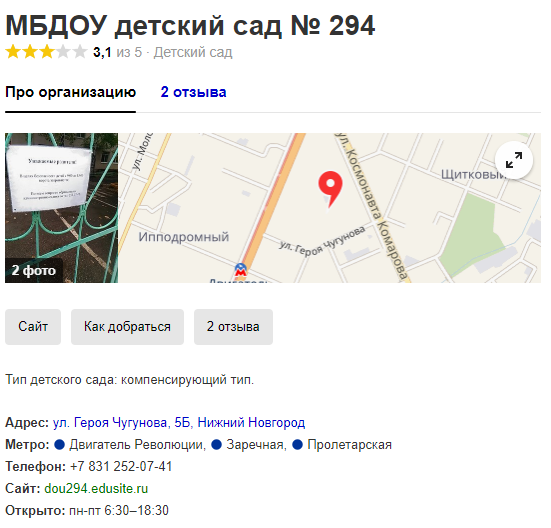Click the green park area on map
This screenshot has width=551, height=528.
pyautogui.click(x=473, y=234)
